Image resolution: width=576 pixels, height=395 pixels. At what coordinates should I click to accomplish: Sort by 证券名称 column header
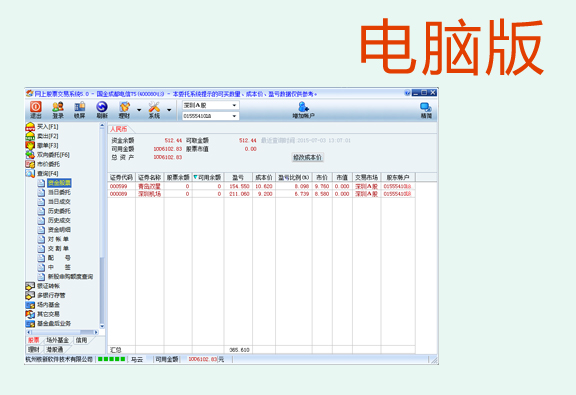[150, 177]
